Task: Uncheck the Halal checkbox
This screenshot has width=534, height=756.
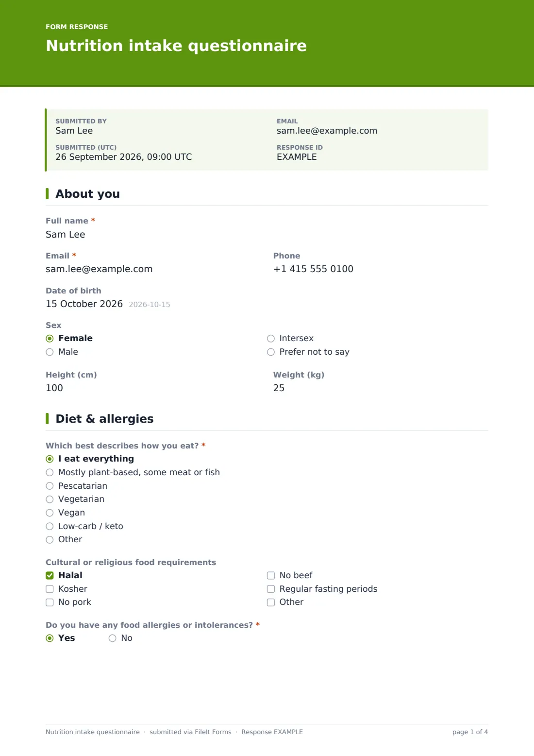Action: click(50, 576)
